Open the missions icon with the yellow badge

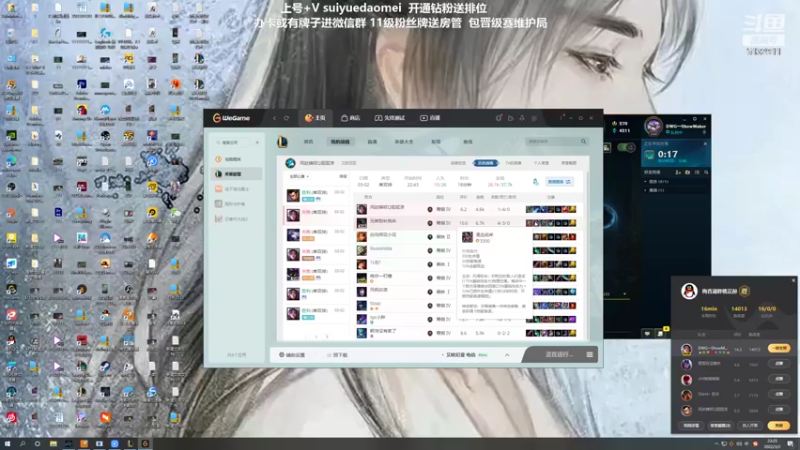(x=661, y=332)
